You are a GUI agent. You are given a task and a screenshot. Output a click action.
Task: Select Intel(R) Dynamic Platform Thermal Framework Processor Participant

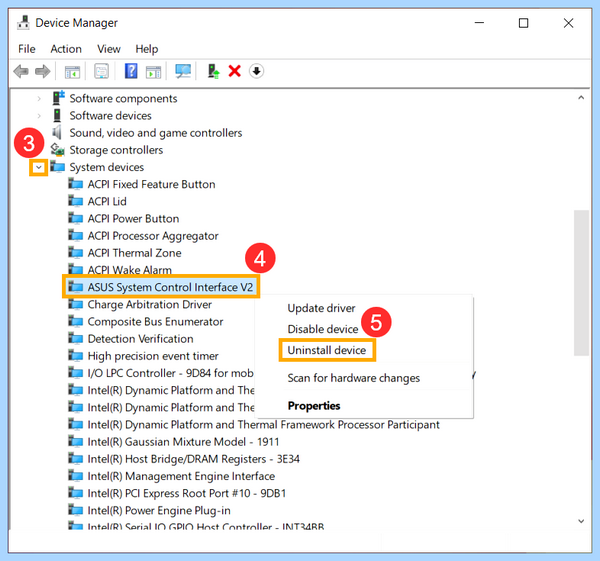263,425
